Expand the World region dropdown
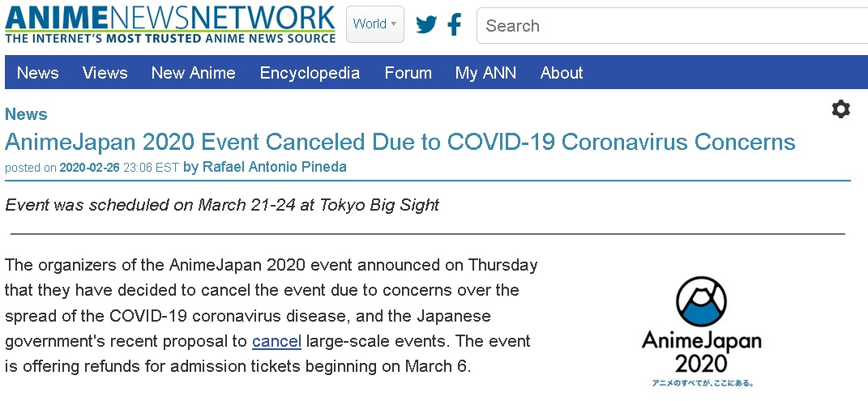This screenshot has height=401, width=868. coord(374,24)
